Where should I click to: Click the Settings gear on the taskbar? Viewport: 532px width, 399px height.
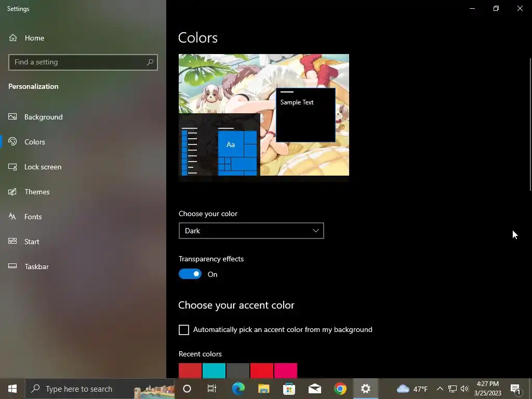pos(365,389)
